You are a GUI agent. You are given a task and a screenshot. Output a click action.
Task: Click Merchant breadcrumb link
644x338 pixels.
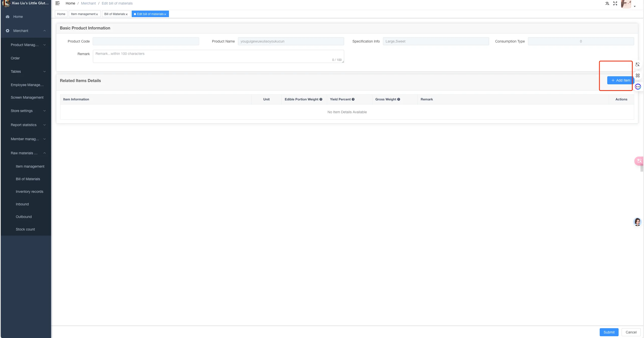[88, 3]
